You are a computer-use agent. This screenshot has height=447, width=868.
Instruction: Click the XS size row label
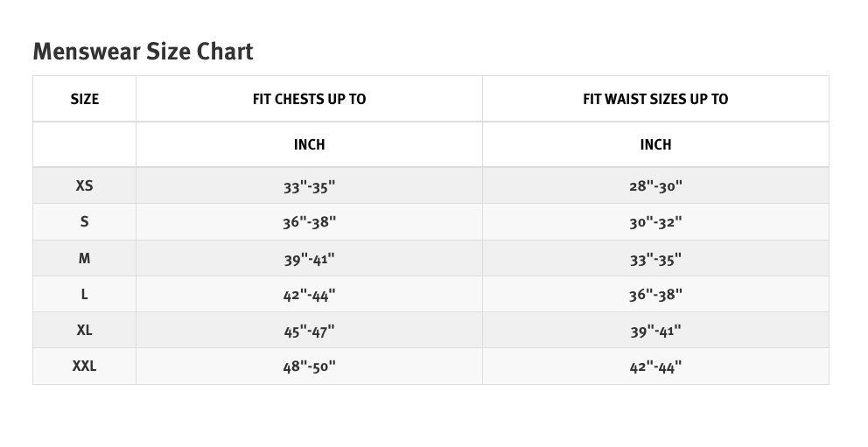coord(84,185)
